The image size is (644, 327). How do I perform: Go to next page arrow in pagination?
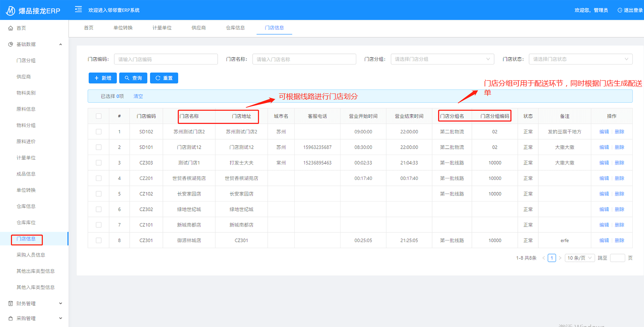560,258
